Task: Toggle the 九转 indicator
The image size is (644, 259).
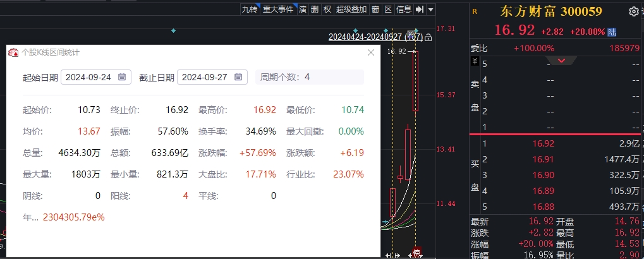Action: point(250,9)
